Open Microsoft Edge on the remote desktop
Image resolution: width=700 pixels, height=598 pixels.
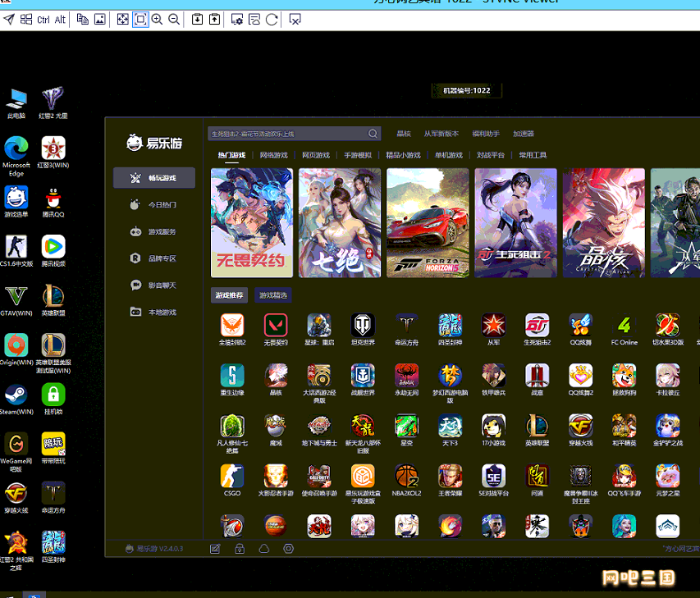pyautogui.click(x=16, y=156)
